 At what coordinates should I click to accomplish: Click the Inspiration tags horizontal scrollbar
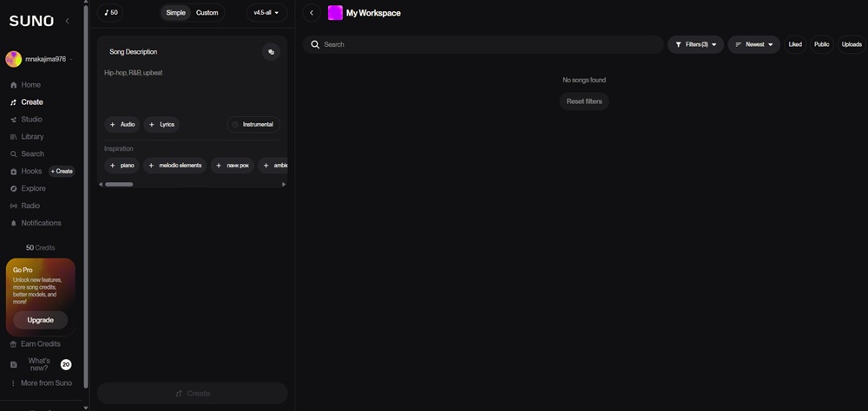pos(120,184)
